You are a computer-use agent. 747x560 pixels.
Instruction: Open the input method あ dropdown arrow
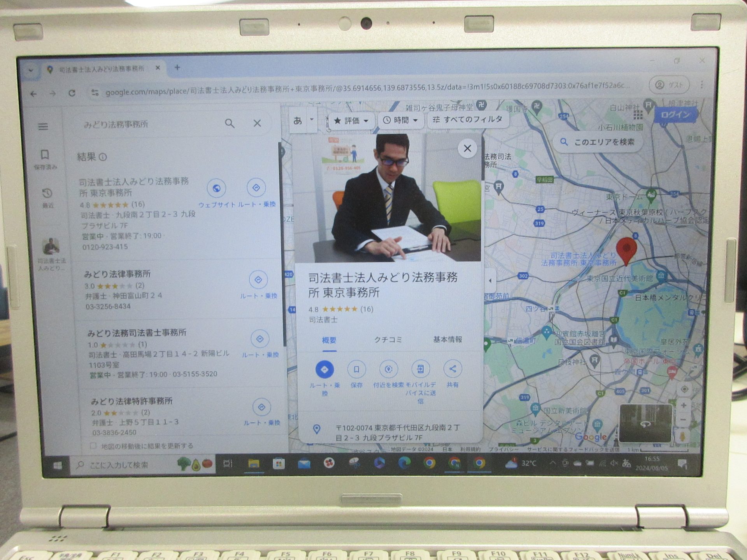(x=312, y=120)
